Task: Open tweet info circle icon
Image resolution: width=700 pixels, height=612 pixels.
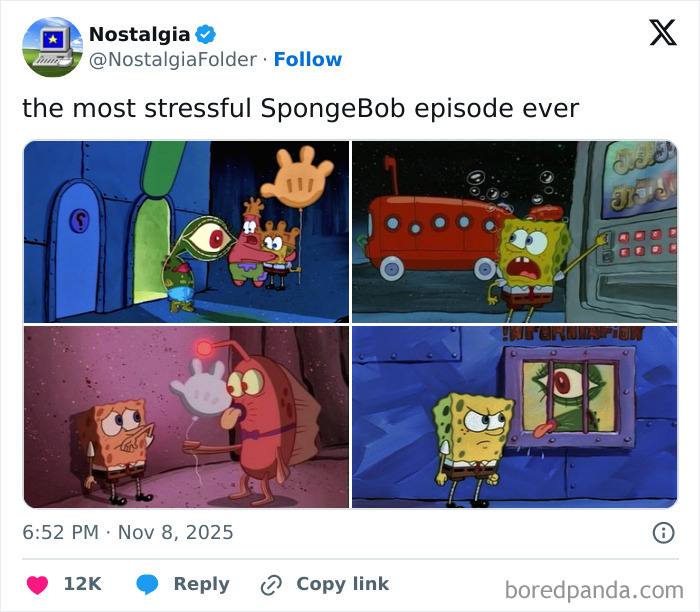Action: [x=663, y=533]
